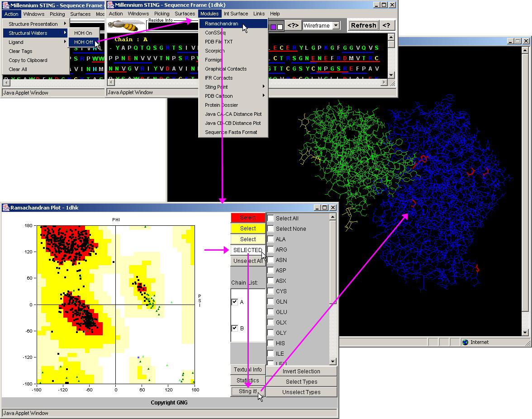The height and width of the screenshot is (419, 532).
Task: Click the 3D viewer window scroll-down arrow
Action: click(525, 333)
